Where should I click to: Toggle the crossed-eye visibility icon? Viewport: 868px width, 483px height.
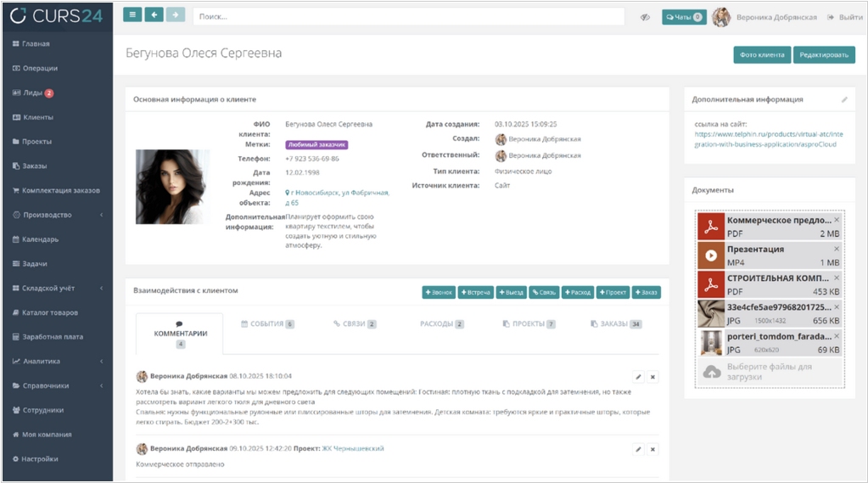645,17
